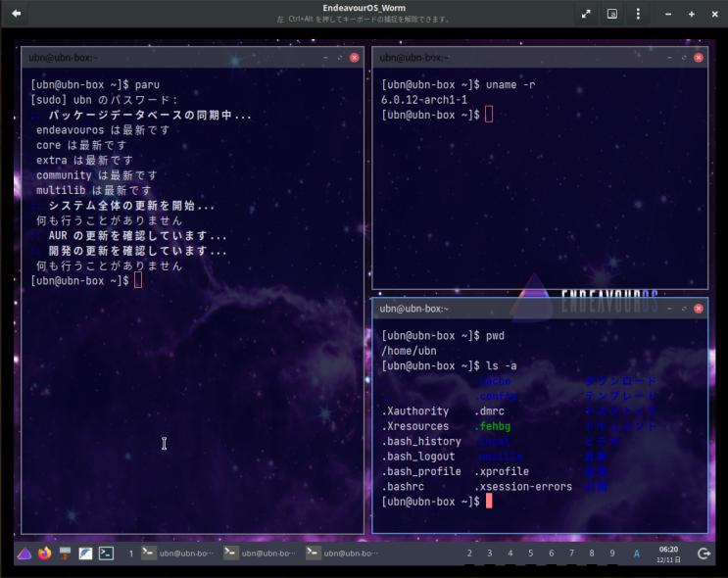Click the 'multilib は最新です' line

click(x=94, y=190)
